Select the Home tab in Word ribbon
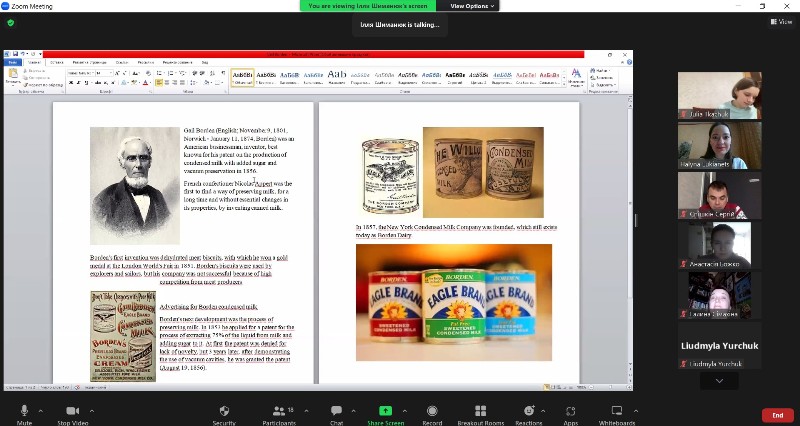Screen dimensions: 800x426 point(34,62)
